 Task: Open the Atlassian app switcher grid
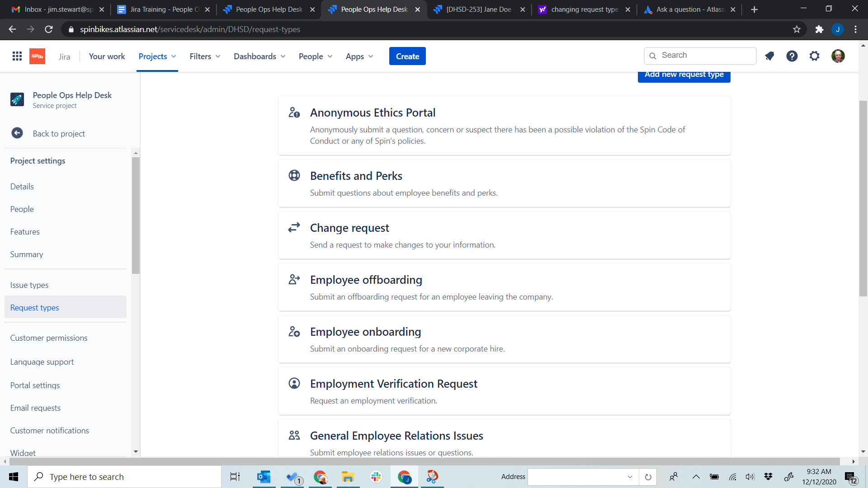tap(17, 56)
